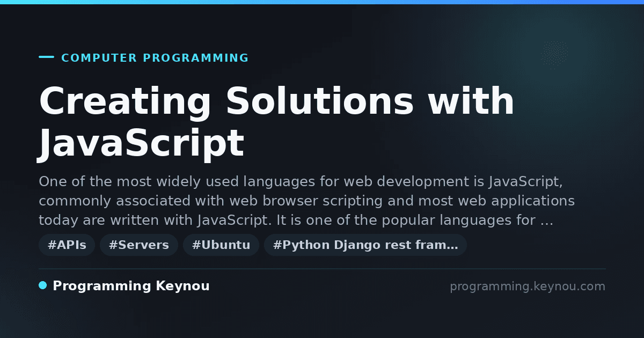Click the title Creating Solutions with JavaScript
This screenshot has width=644, height=338.
(x=276, y=122)
